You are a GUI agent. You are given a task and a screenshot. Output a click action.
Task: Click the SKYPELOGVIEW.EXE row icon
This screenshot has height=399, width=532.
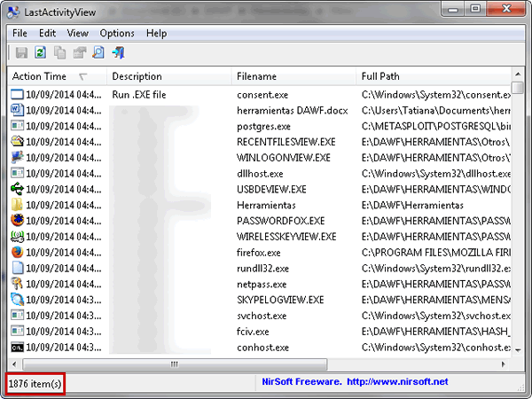tap(17, 300)
